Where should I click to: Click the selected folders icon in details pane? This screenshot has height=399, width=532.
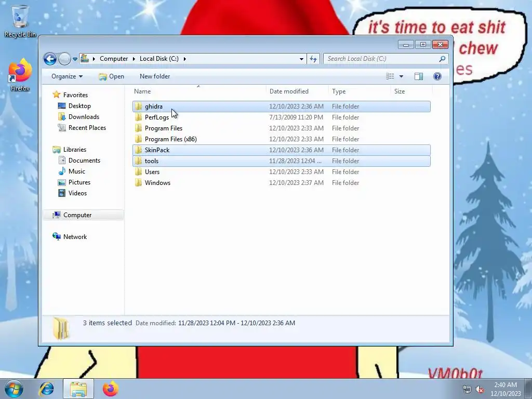coord(62,328)
